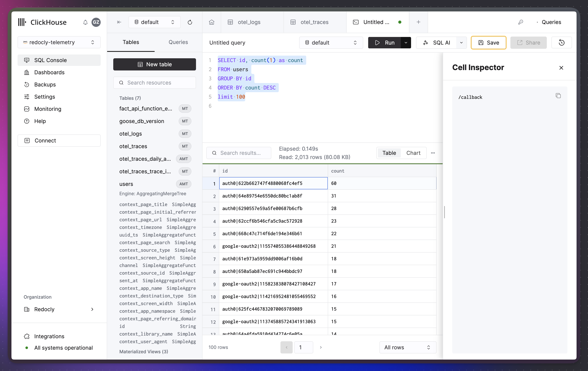This screenshot has height=371, width=588.
Task: Click the notifications bell icon
Action: click(85, 22)
